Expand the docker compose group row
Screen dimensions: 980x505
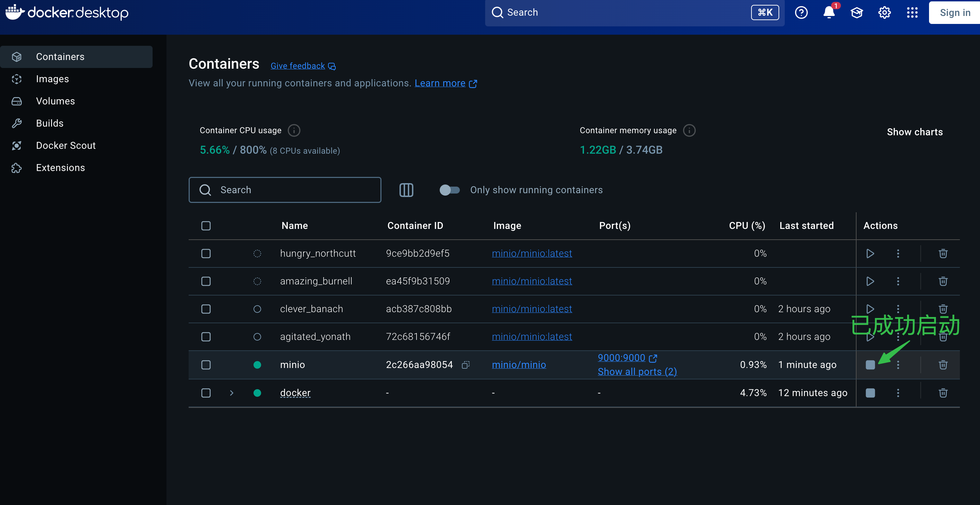tap(231, 393)
